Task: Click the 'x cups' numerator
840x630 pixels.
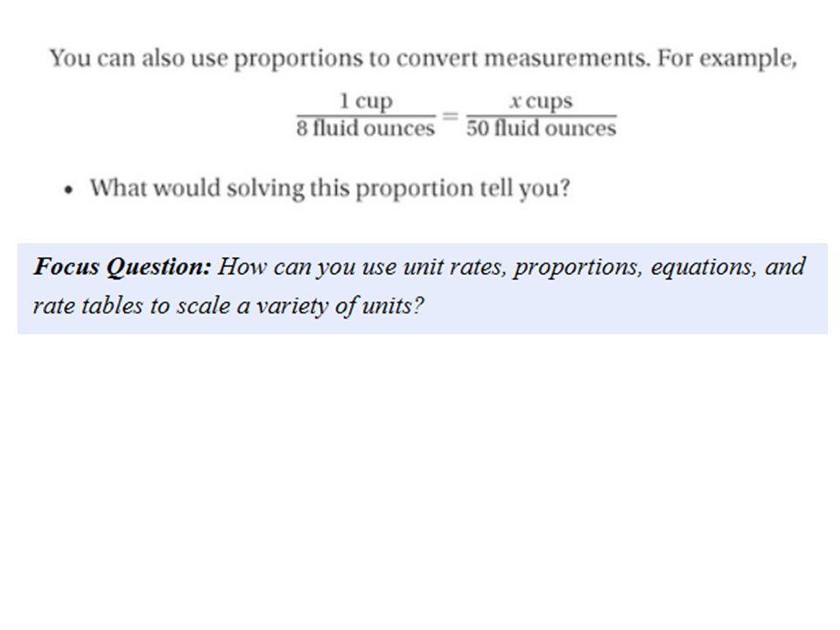Action: coord(541,101)
